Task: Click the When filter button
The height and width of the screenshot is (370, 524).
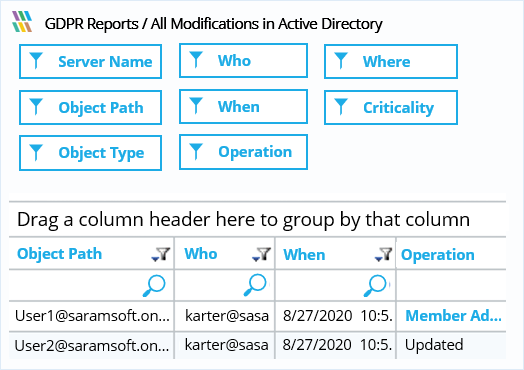Action: pos(243,106)
